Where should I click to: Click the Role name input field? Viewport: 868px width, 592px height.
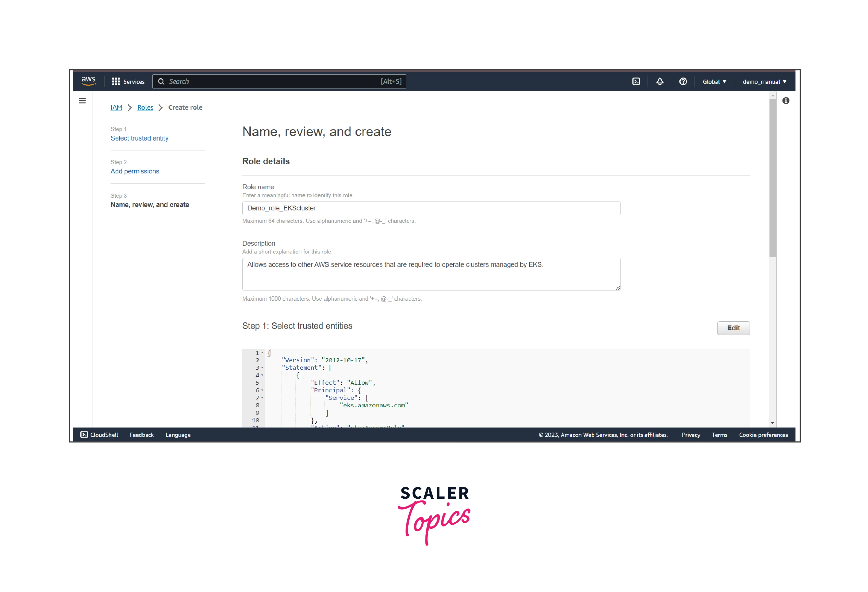431,208
